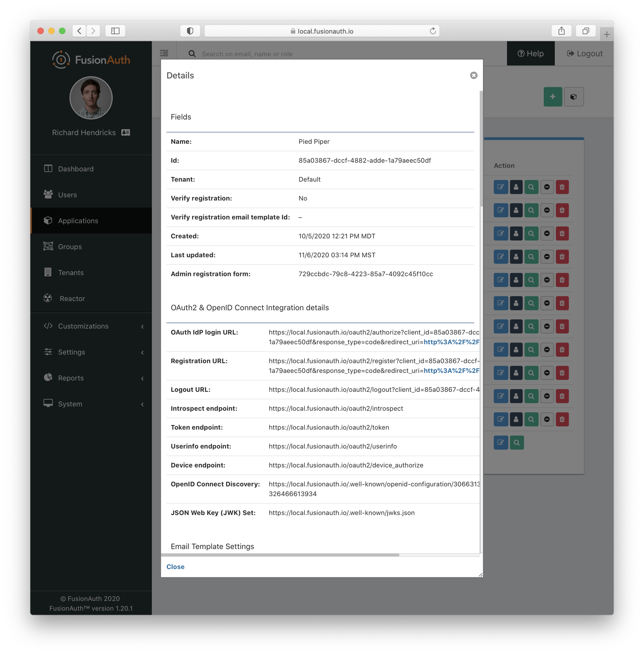Image resolution: width=644 pixels, height=655 pixels.
Task: Click the profile card icon beside Richard Hendricks
Action: click(x=126, y=132)
